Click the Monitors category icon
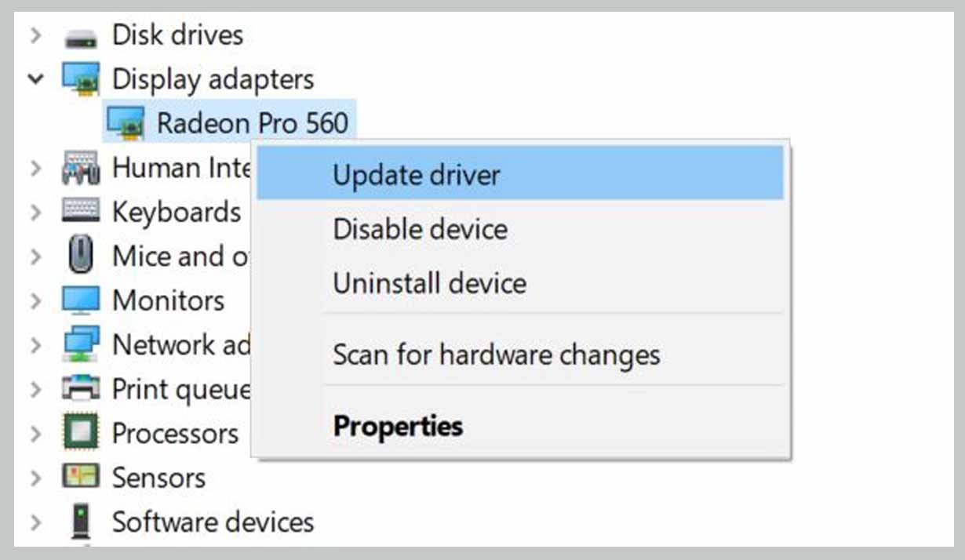Viewport: 965px width, 560px height. (81, 300)
